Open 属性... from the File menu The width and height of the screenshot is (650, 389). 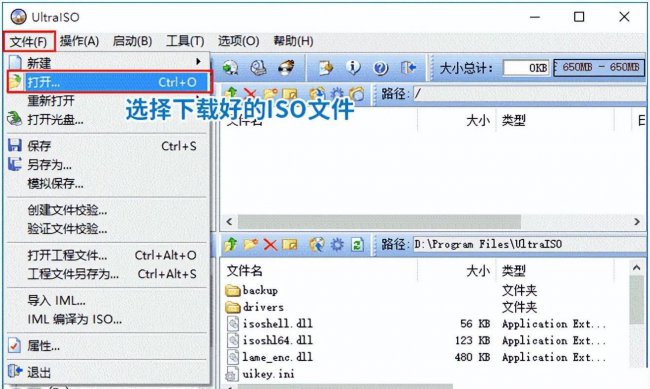coord(107,346)
